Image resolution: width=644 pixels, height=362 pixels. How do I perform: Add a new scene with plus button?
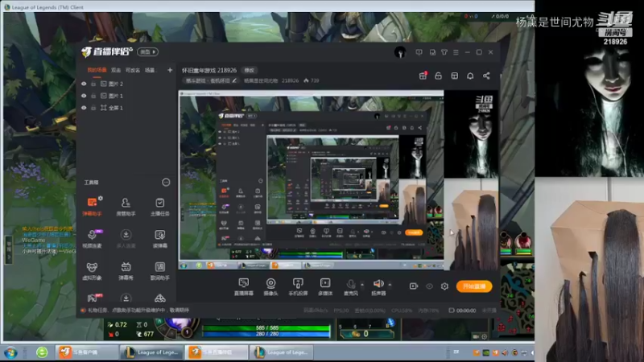tap(170, 70)
